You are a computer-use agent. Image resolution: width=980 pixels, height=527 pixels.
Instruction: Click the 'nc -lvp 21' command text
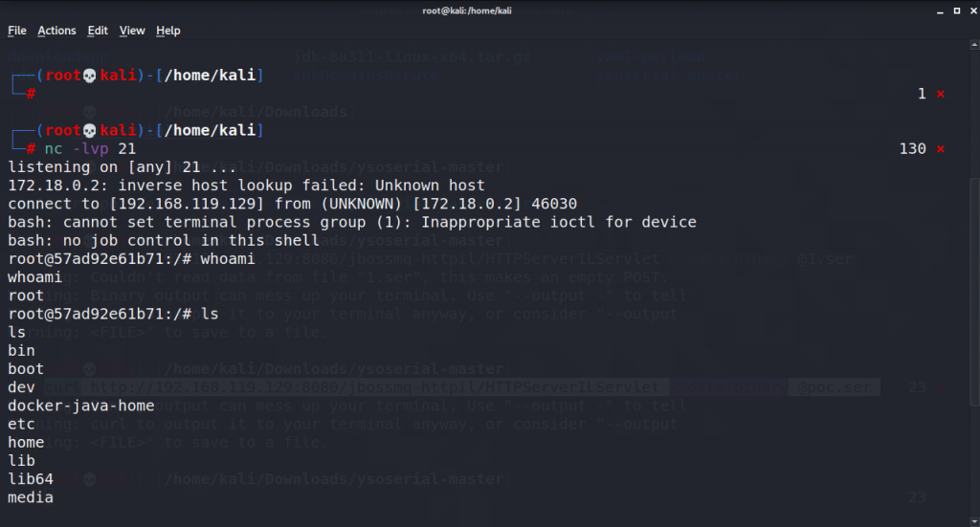pyautogui.click(x=90, y=148)
